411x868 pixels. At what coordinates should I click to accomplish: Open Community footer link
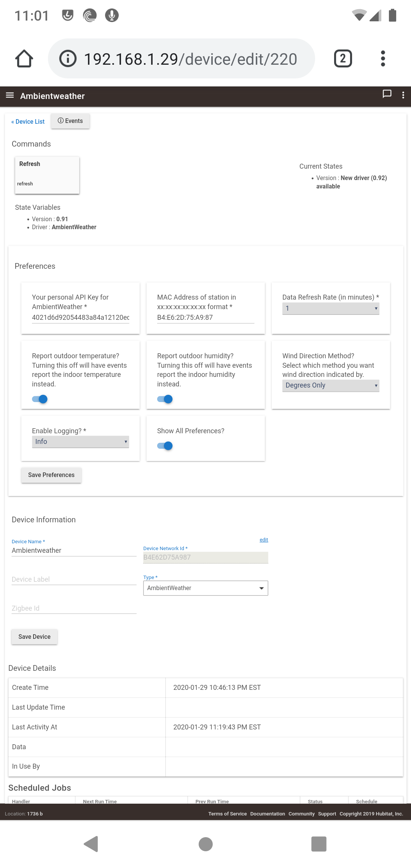pyautogui.click(x=301, y=814)
